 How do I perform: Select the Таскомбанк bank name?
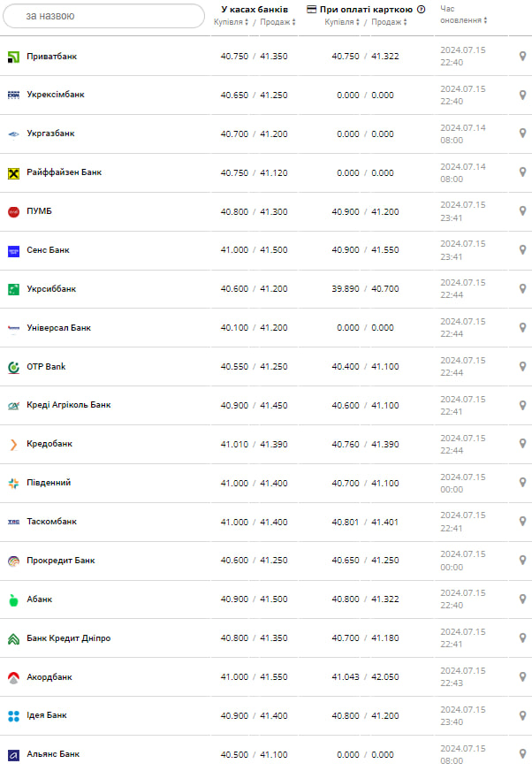tap(52, 522)
